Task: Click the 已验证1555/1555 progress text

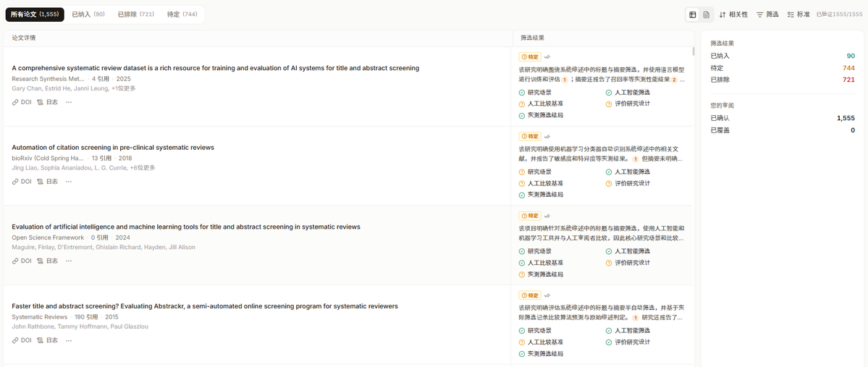Action: 839,15
